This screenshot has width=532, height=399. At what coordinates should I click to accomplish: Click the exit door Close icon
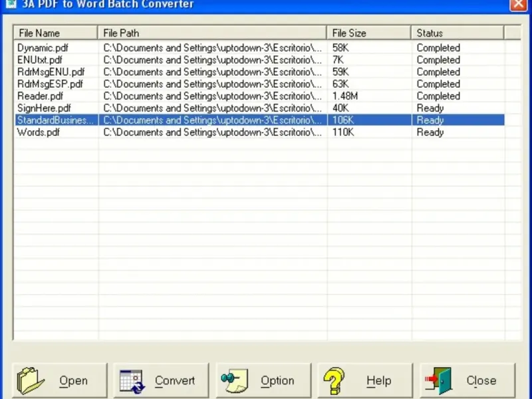coord(438,380)
